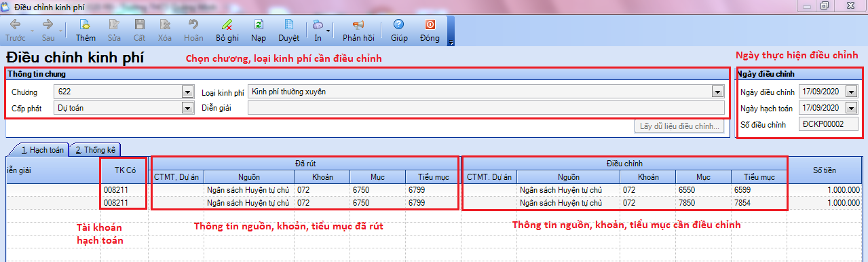This screenshot has height=262, width=868.
Task: Click the Diễn giải input field
Action: point(486,107)
